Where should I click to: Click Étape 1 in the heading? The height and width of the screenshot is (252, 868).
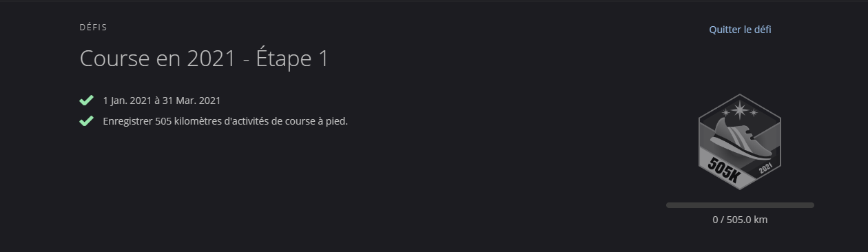pyautogui.click(x=292, y=59)
